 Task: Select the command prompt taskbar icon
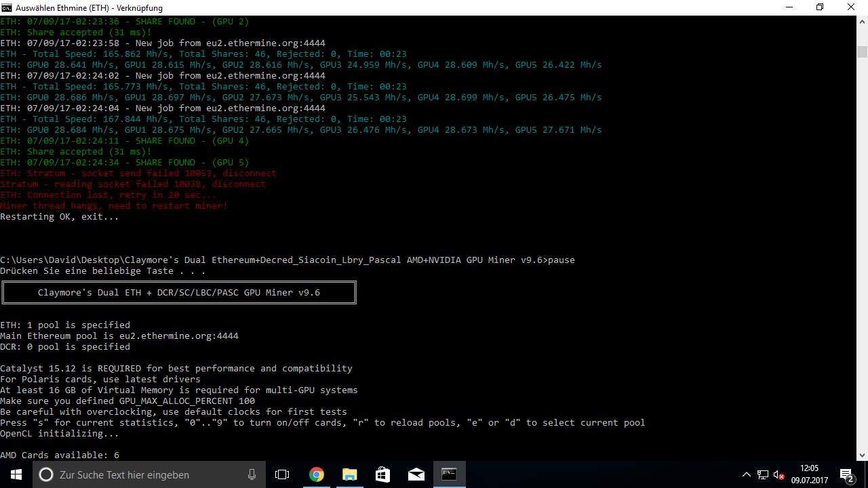[449, 474]
